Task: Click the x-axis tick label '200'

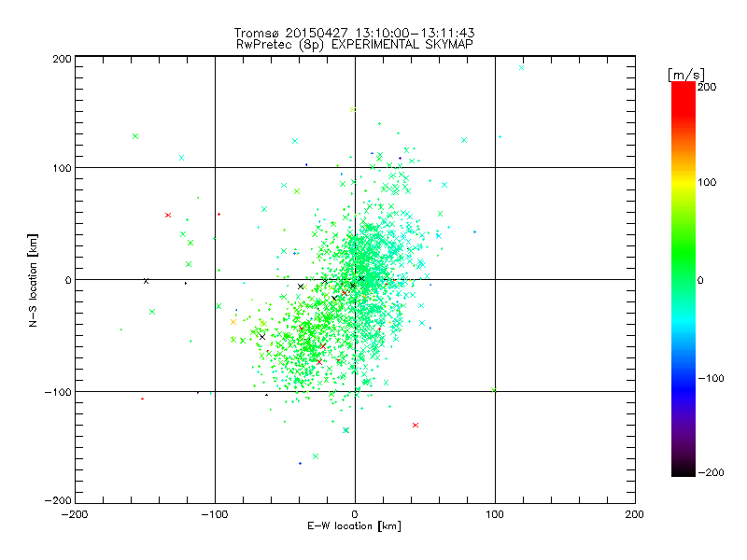Action: coord(635,514)
